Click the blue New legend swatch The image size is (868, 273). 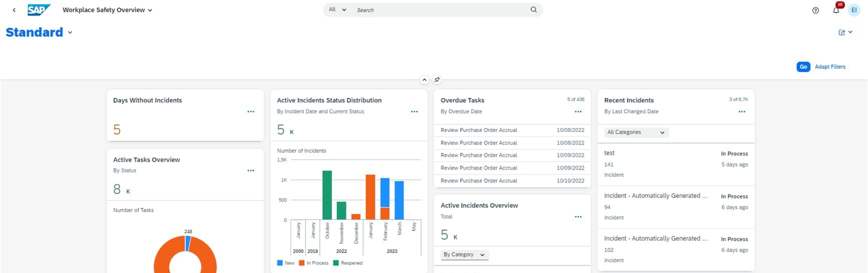(280, 263)
